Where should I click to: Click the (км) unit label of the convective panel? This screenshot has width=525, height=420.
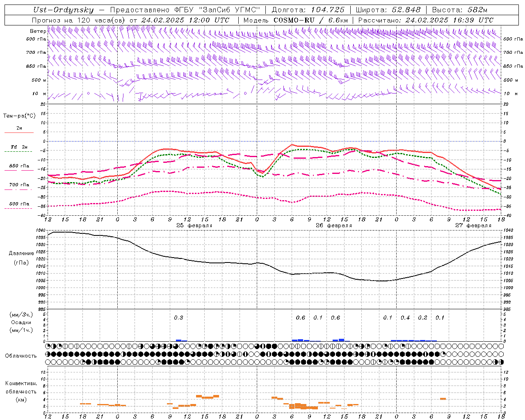coord(21,399)
